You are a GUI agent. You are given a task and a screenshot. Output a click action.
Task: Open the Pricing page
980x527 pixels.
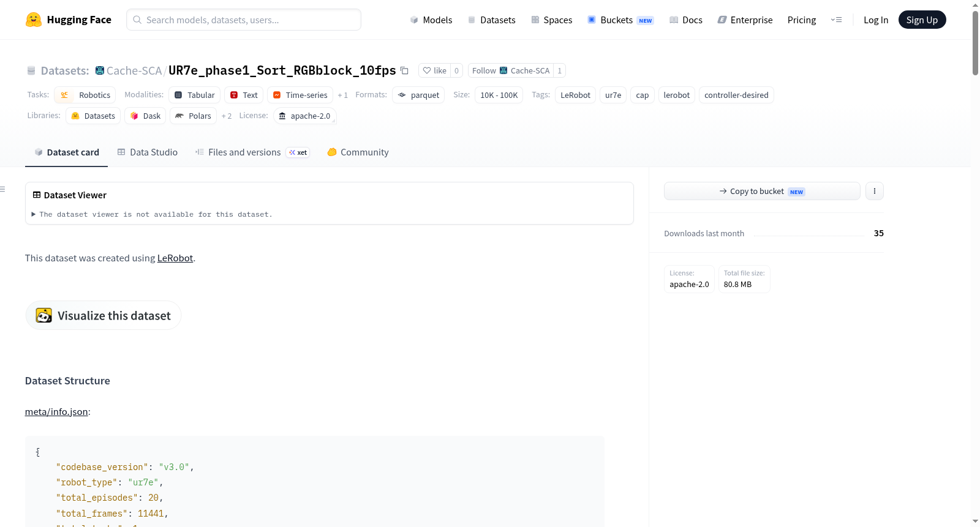[802, 20]
